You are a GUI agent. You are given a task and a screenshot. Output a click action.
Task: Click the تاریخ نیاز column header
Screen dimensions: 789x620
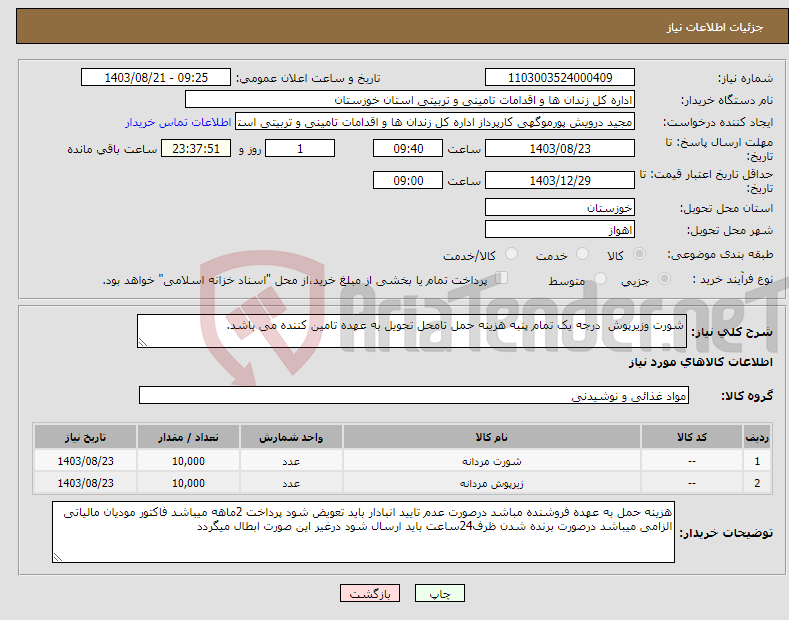pos(86,437)
